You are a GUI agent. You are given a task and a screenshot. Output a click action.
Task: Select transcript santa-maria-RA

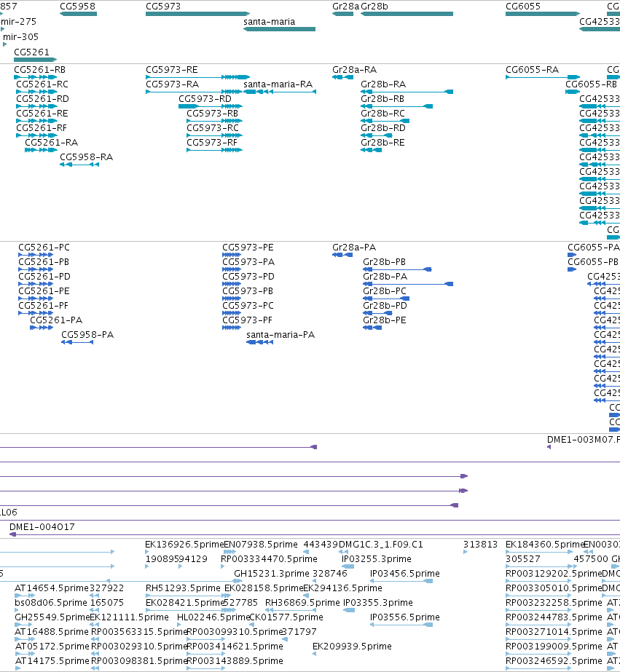click(x=278, y=84)
